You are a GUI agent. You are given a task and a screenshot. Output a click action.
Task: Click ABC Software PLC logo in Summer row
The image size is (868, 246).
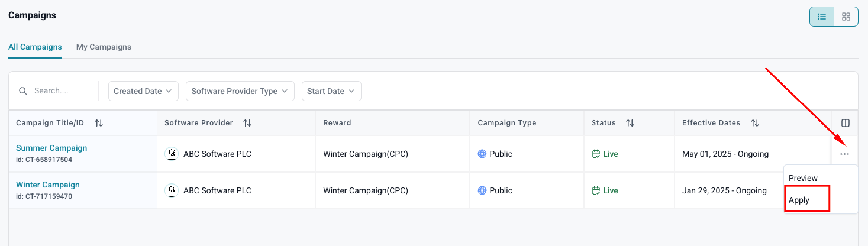click(x=172, y=154)
